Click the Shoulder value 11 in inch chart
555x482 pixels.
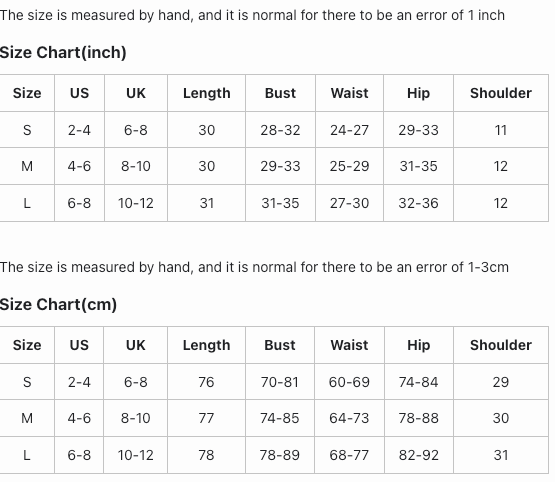[501, 130]
